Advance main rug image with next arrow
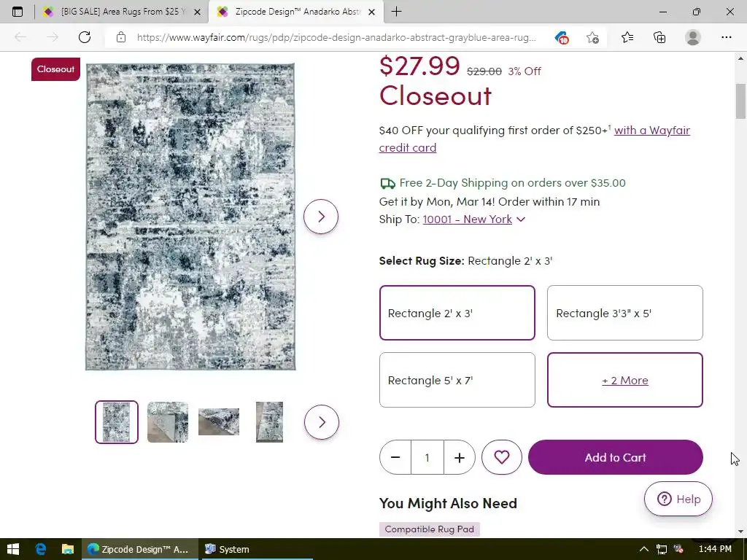The image size is (747, 560). [x=321, y=217]
